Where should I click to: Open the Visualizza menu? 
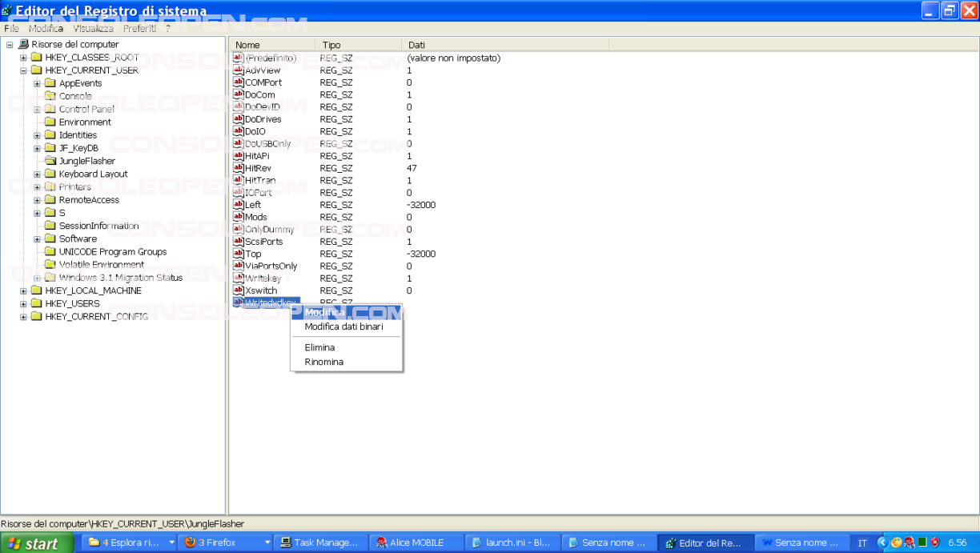(x=93, y=28)
